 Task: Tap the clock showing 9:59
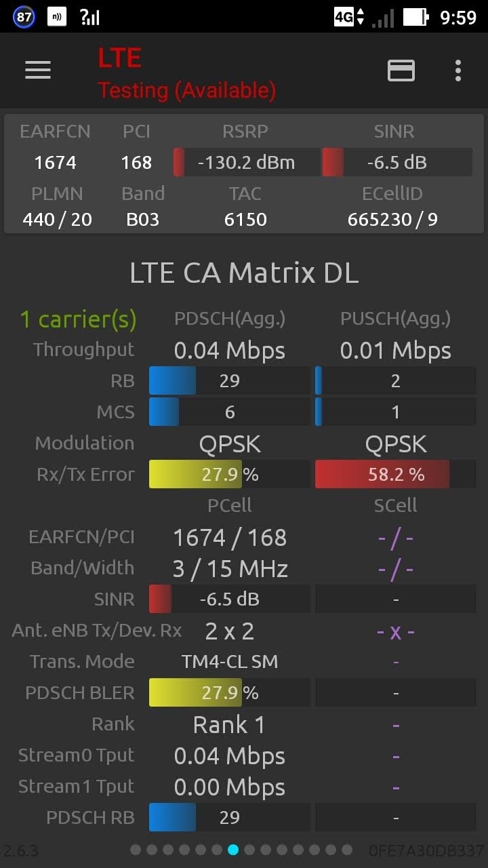tap(458, 17)
